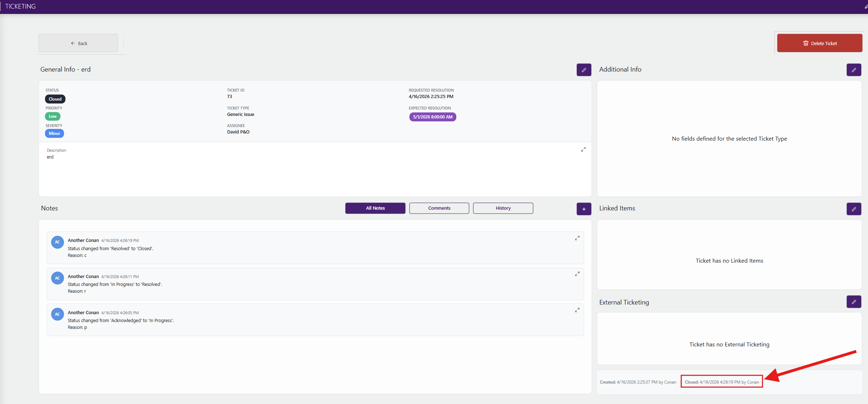Edit Additional Info with pencil icon

[854, 70]
